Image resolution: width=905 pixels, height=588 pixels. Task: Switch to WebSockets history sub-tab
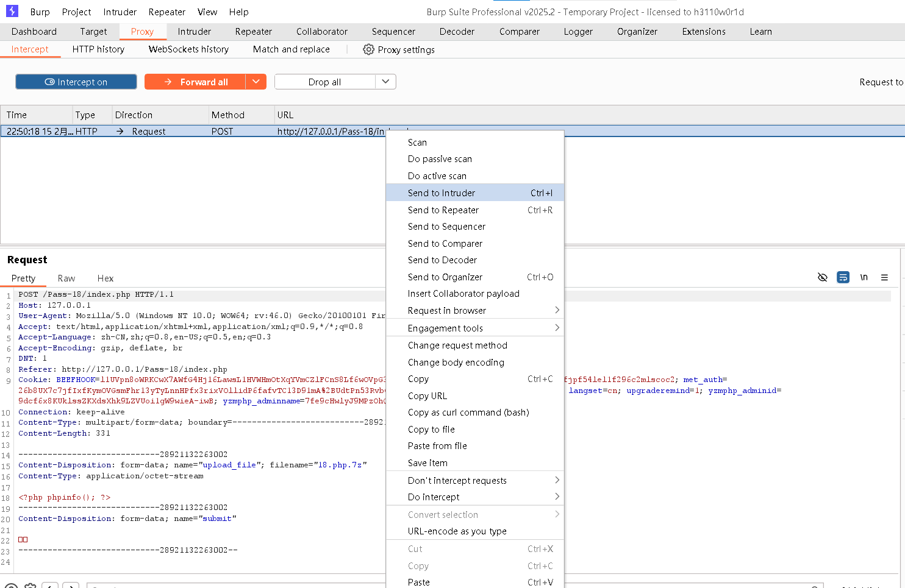point(188,49)
